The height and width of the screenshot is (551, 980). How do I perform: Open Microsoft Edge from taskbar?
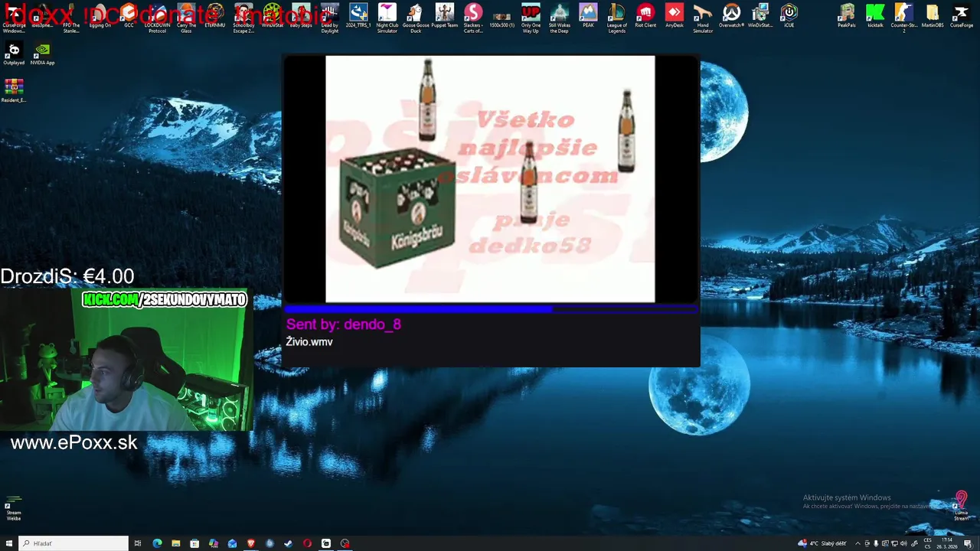157,543
